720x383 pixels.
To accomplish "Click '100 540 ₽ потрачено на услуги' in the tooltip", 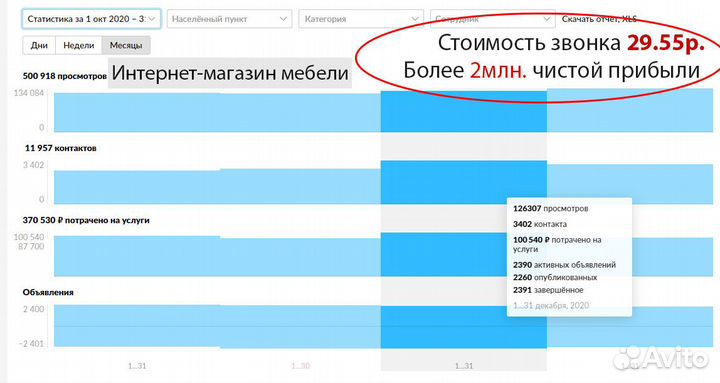I will pyautogui.click(x=557, y=244).
